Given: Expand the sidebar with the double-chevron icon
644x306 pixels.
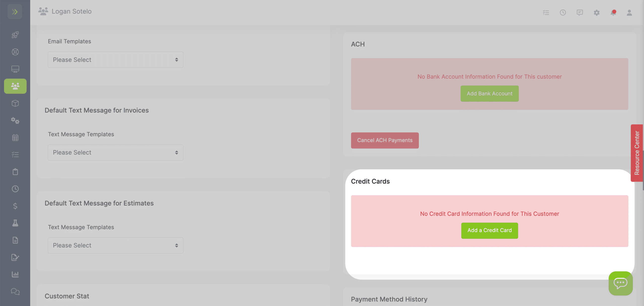Looking at the screenshot, I should pyautogui.click(x=15, y=12).
